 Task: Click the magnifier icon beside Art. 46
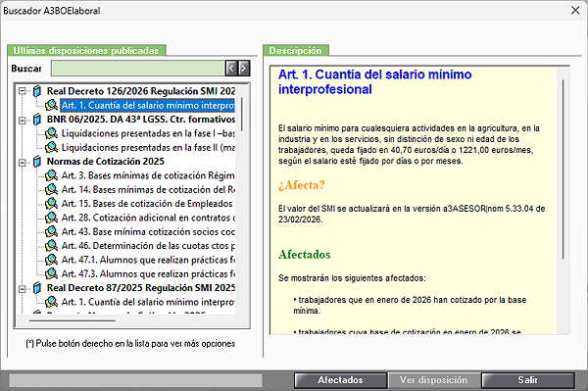[x=51, y=246]
